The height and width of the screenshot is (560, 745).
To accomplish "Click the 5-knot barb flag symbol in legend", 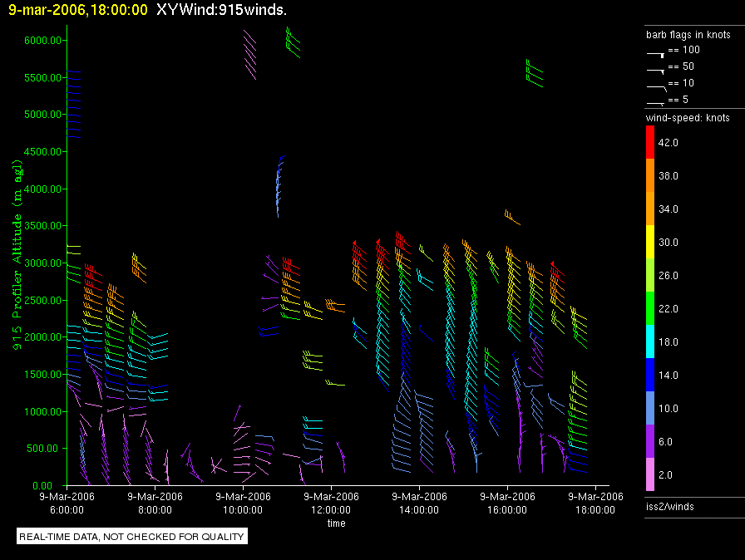I will pos(656,103).
